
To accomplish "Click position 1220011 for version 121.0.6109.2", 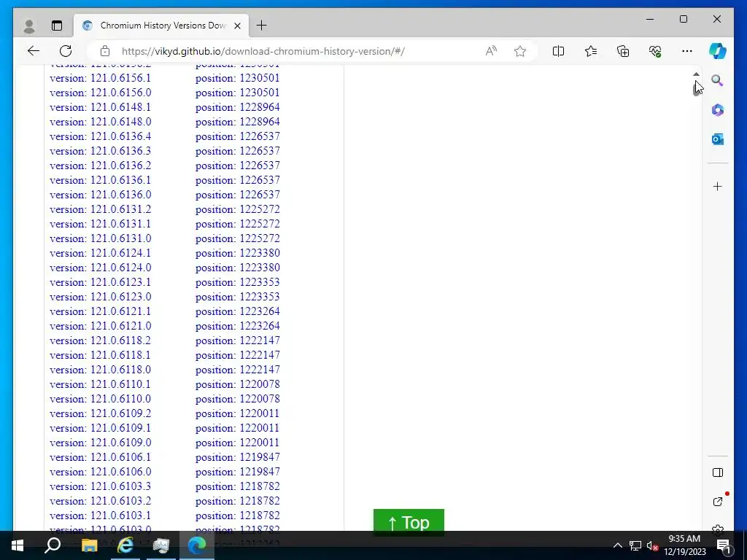I will pos(237,413).
